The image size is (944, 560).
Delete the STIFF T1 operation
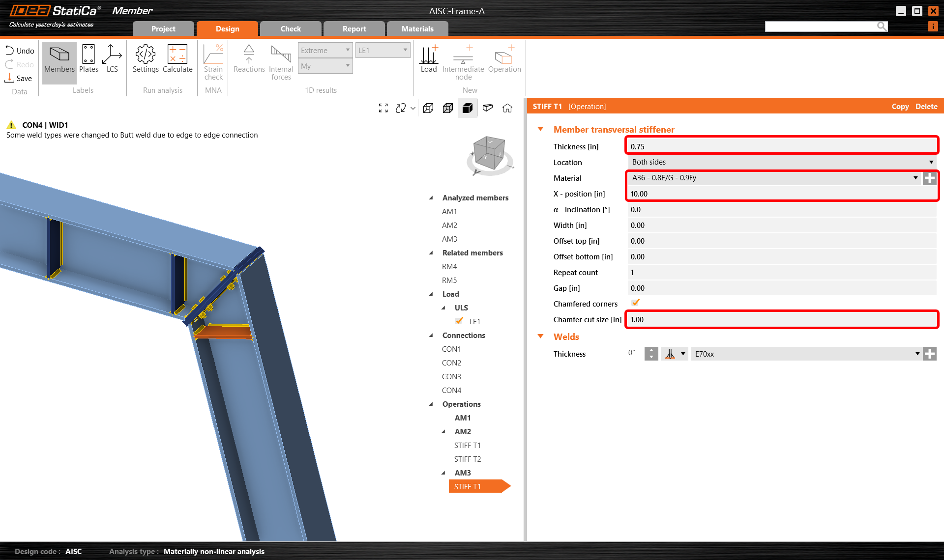[926, 106]
